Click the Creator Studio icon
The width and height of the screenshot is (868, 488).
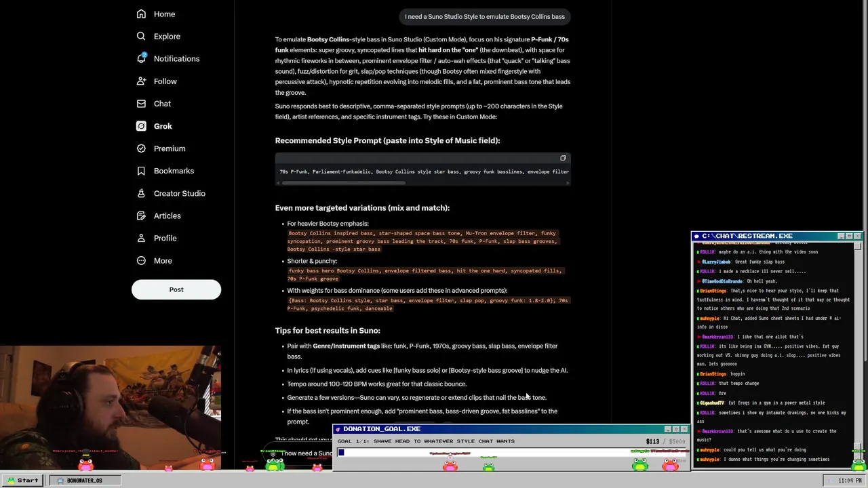click(x=141, y=193)
